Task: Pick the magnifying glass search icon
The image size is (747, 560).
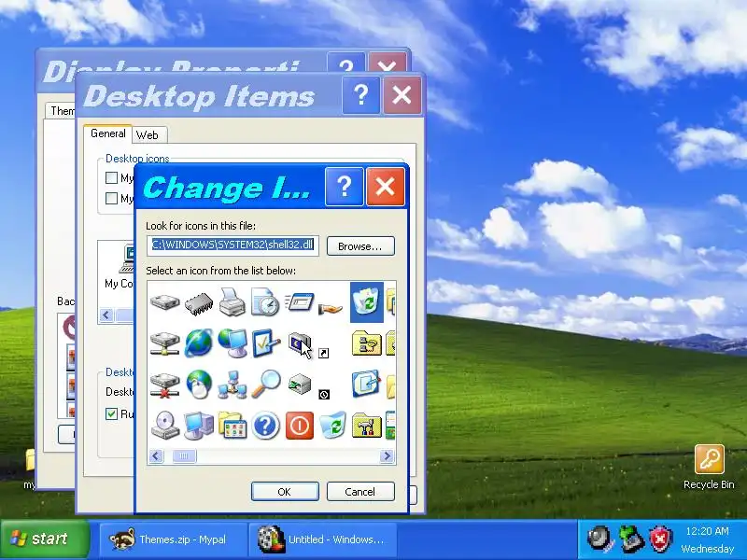Action: pyautogui.click(x=265, y=384)
